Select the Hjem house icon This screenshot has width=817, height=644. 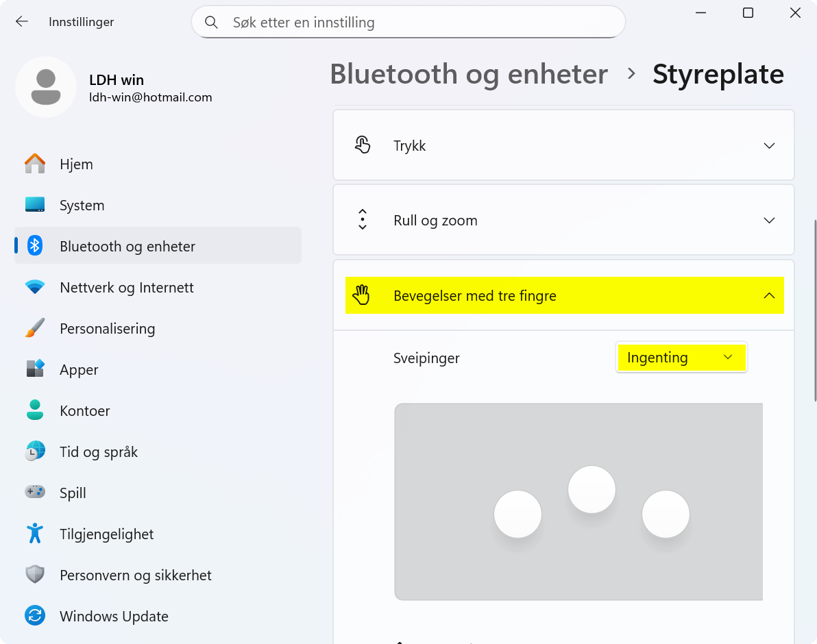34,164
